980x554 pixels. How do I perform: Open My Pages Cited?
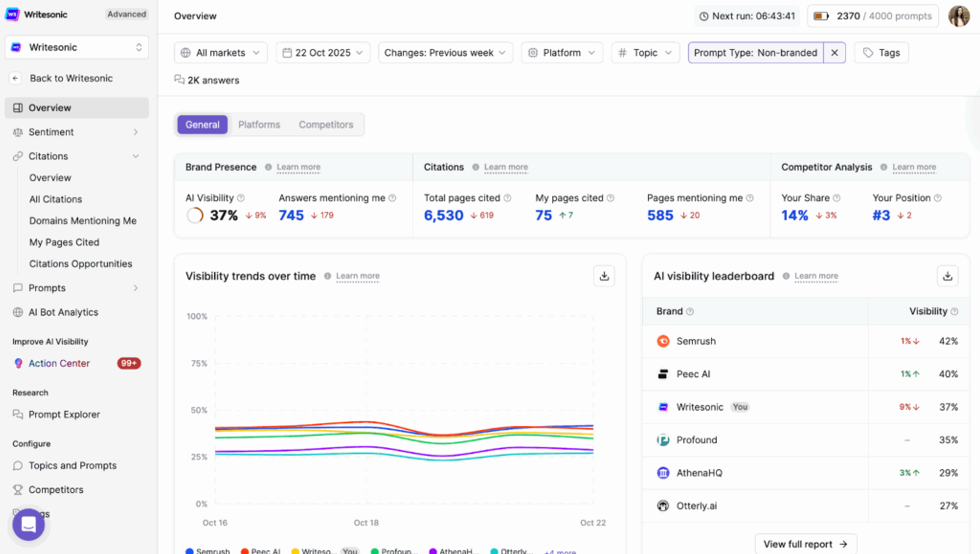[x=64, y=242]
